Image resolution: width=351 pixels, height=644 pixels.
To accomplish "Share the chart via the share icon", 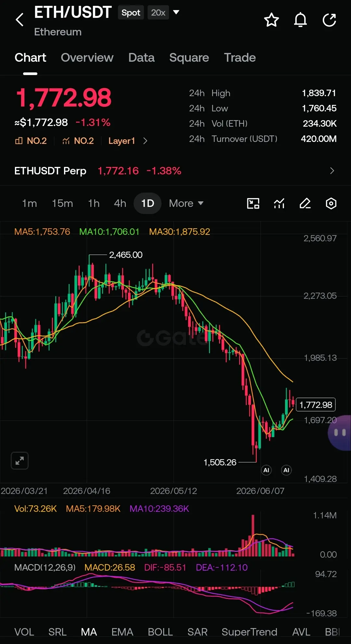I will 329,20.
